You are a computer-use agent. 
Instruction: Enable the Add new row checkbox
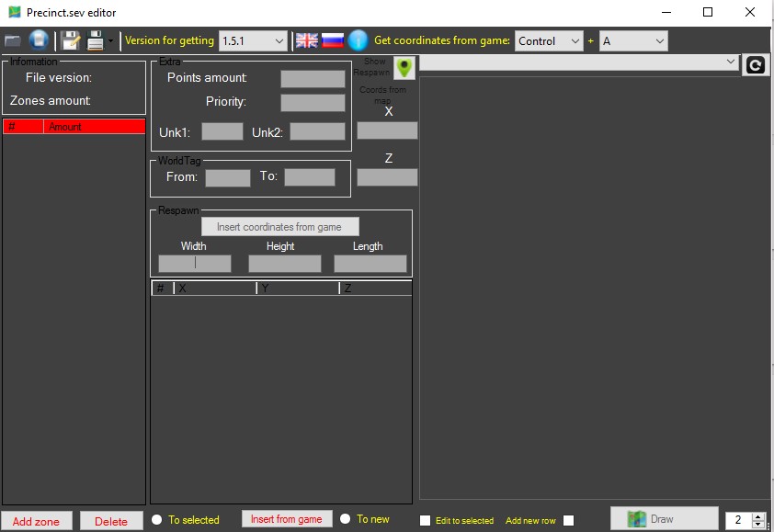[569, 521]
